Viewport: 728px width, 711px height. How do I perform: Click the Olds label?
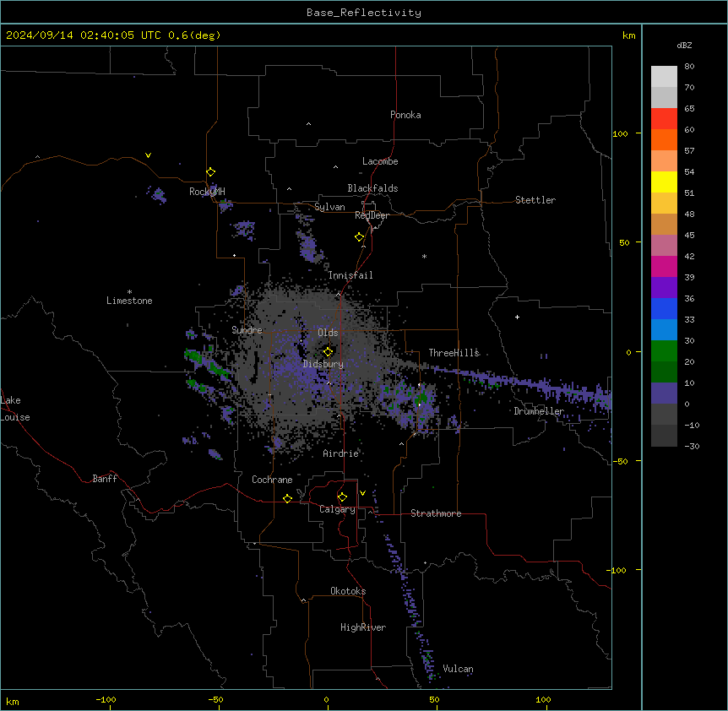(328, 333)
